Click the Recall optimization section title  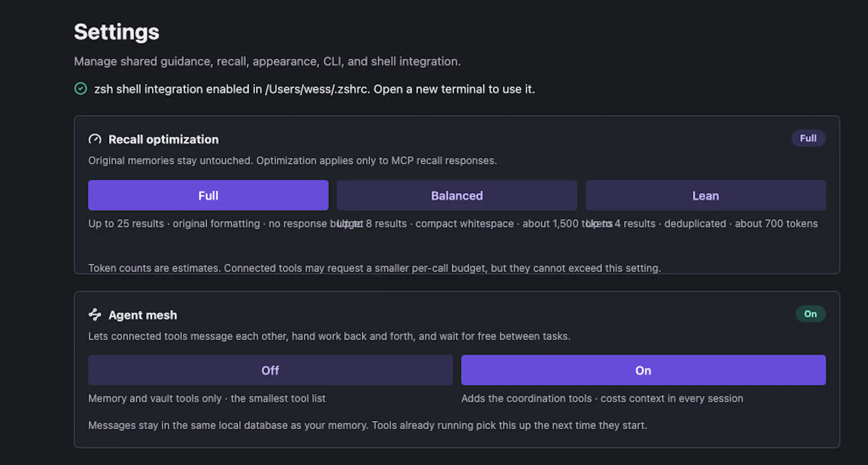click(163, 139)
